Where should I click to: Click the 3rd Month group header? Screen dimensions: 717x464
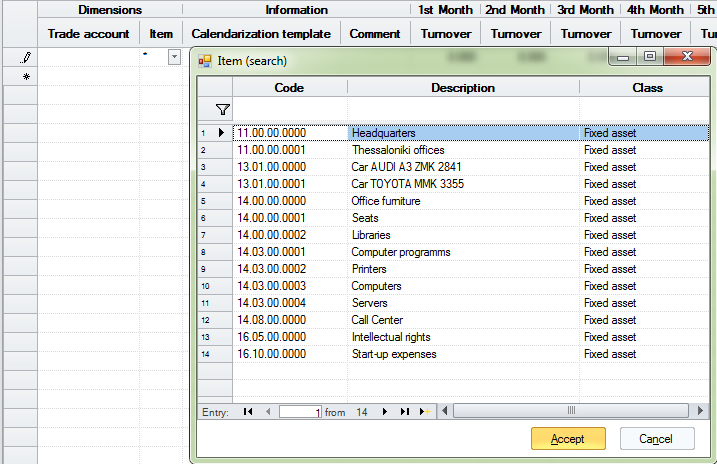(585, 10)
